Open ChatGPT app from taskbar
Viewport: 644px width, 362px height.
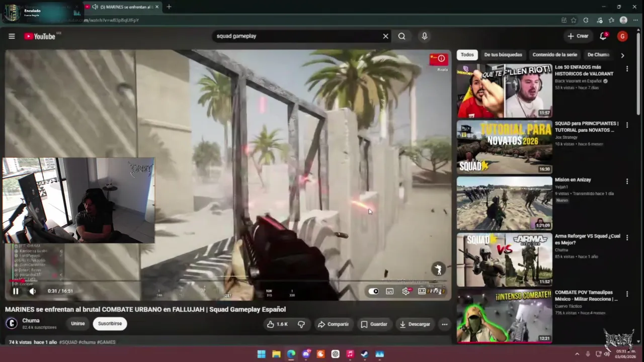tap(335, 354)
